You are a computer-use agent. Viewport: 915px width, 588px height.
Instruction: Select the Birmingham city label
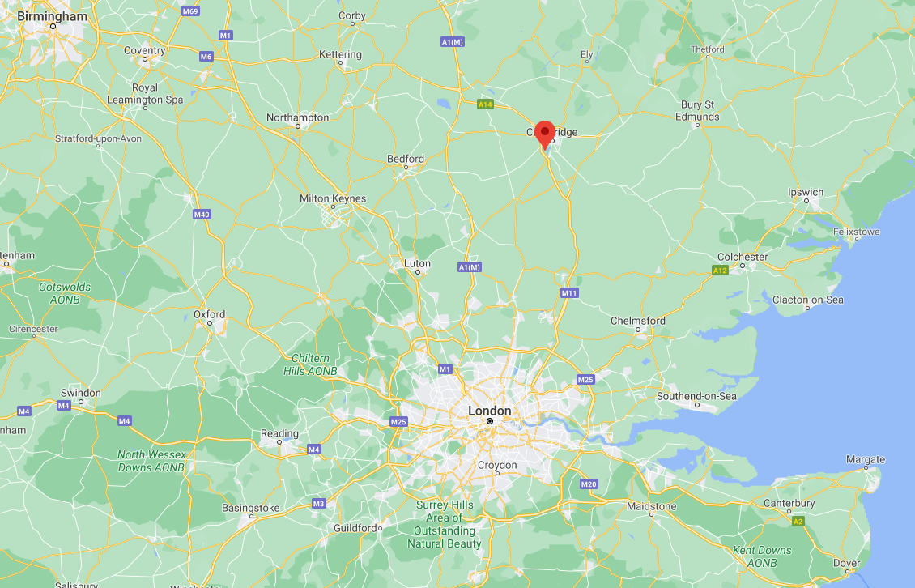click(53, 16)
